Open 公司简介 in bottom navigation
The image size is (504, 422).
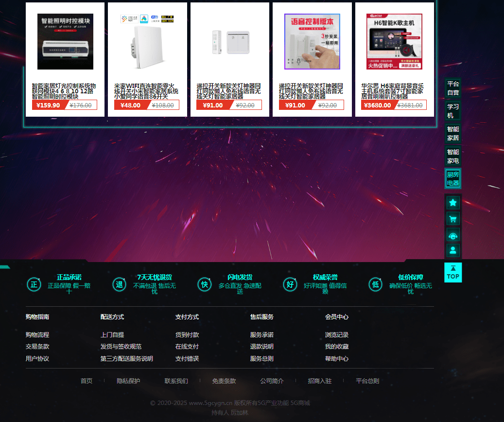click(x=272, y=381)
